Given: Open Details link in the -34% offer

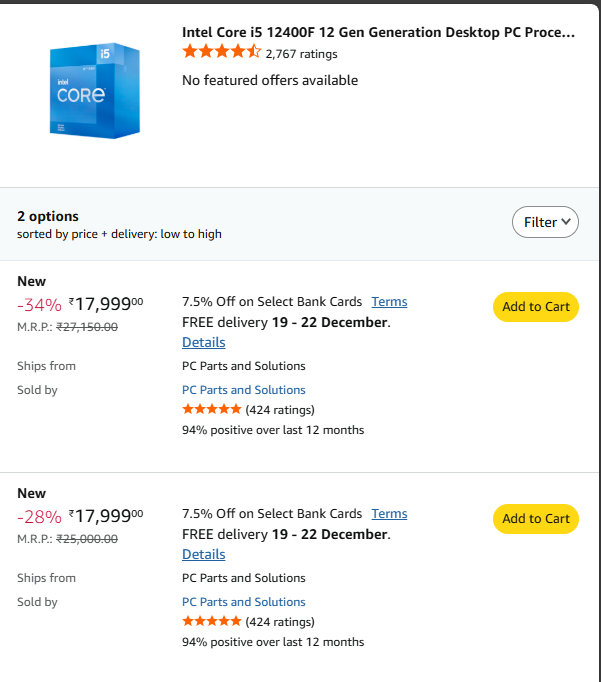Looking at the screenshot, I should 204,342.
